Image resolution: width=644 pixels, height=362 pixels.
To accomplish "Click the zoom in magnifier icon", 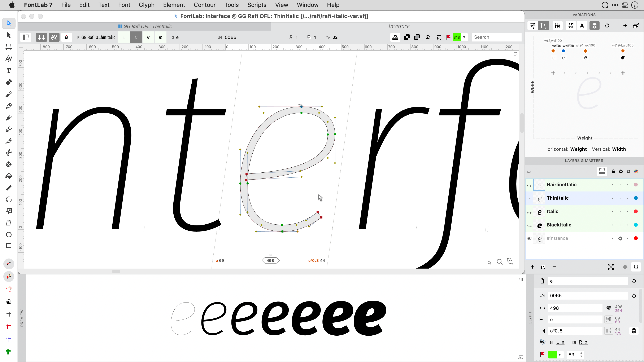I will (x=500, y=262).
